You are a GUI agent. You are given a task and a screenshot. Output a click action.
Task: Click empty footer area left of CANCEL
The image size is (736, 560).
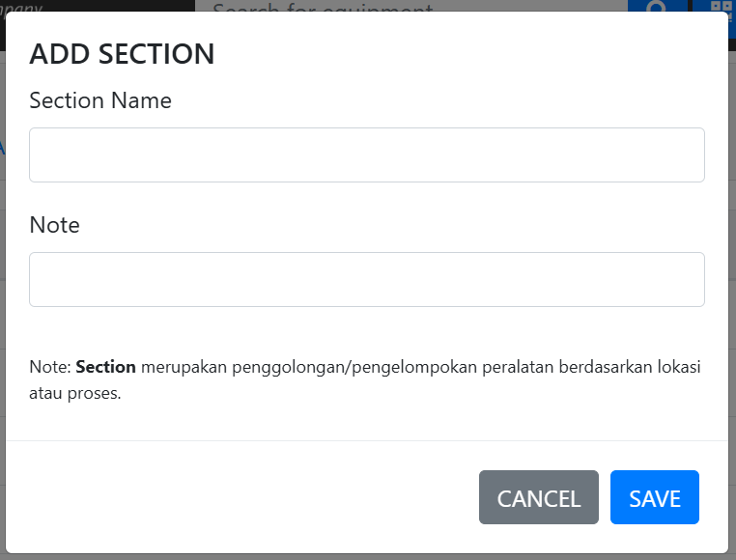point(241,497)
